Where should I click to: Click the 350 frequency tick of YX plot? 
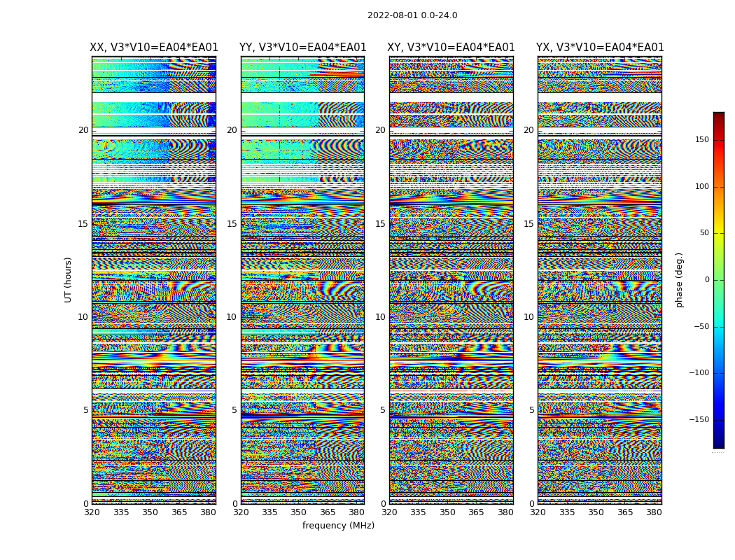(596, 512)
